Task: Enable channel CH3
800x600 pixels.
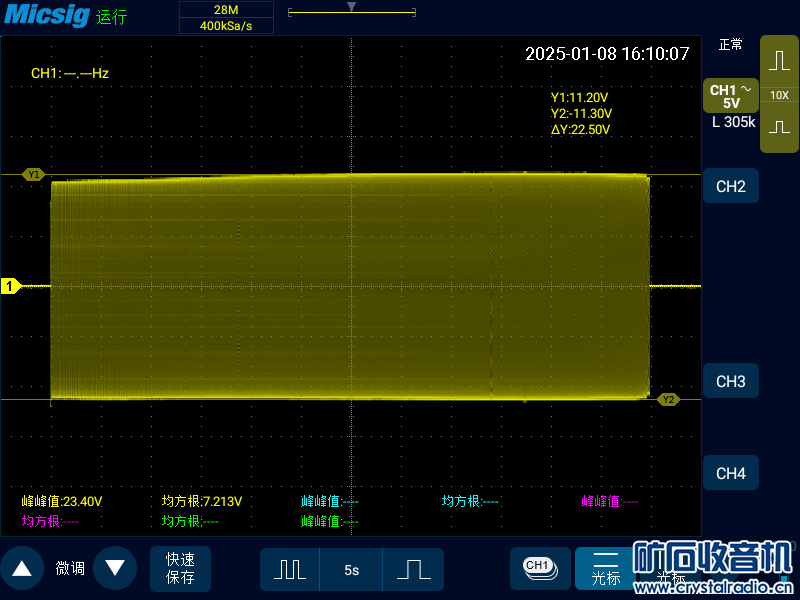Action: pos(730,381)
